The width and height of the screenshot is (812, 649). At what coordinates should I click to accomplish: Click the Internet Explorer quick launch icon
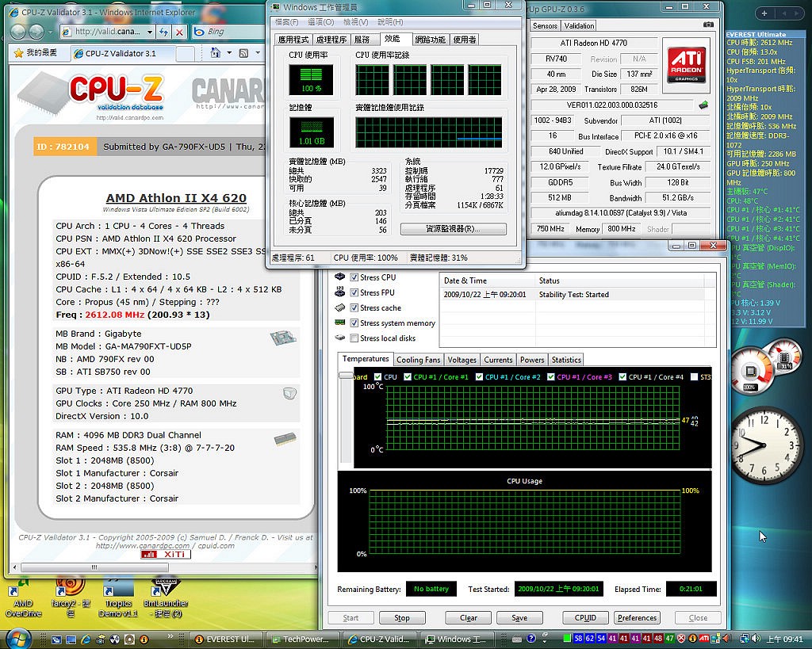pos(86,639)
